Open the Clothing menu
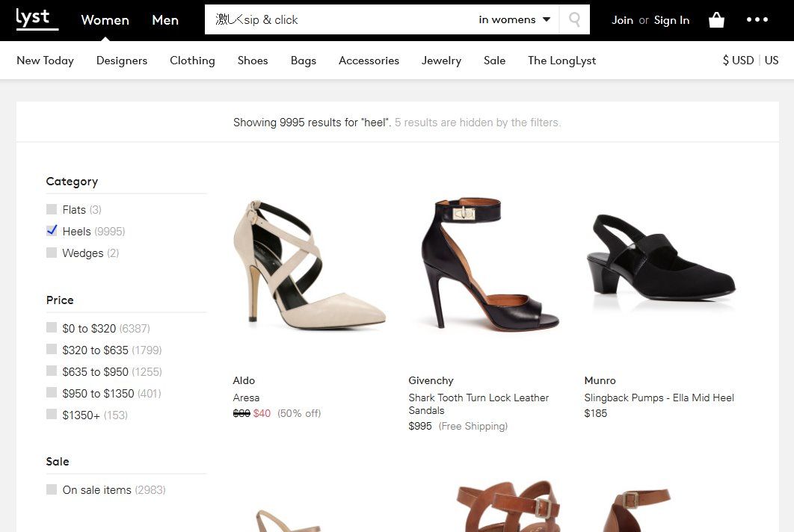 [192, 61]
